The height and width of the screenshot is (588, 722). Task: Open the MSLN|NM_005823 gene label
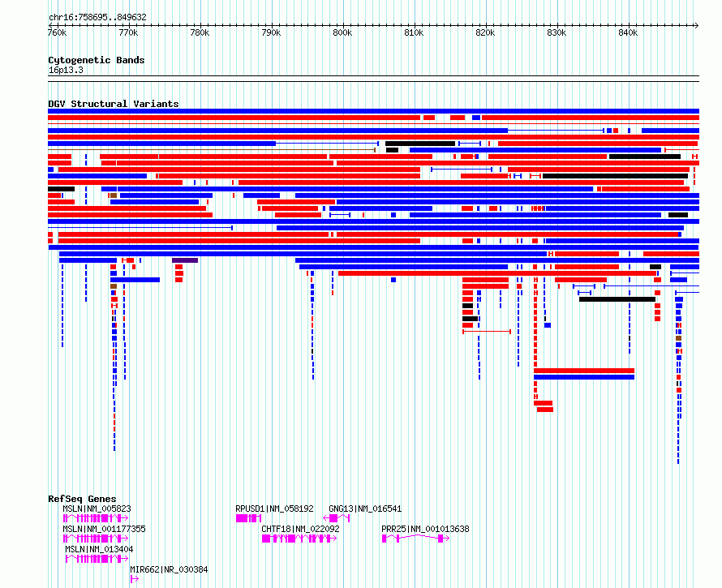97,509
